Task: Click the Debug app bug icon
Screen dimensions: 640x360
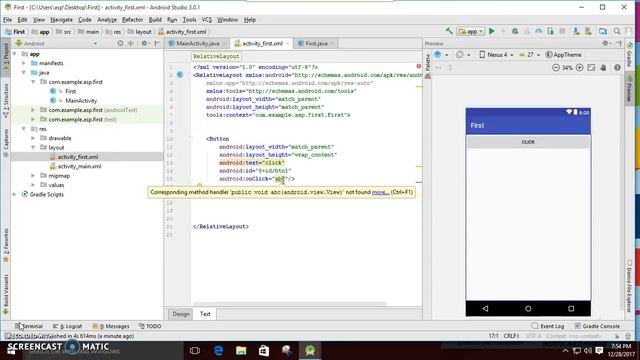Action: 515,31
